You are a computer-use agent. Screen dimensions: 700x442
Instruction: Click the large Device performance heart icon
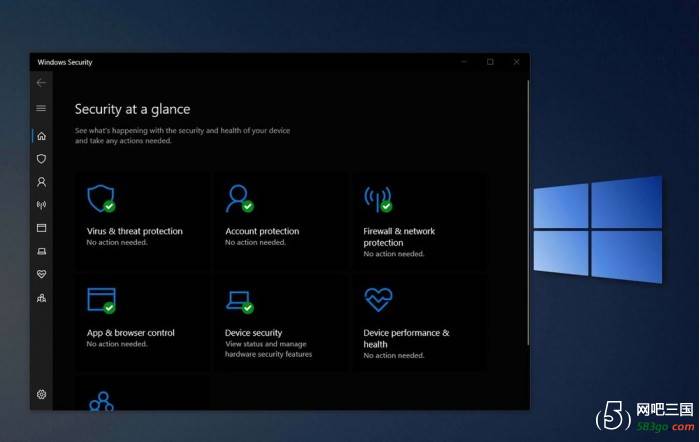[378, 300]
